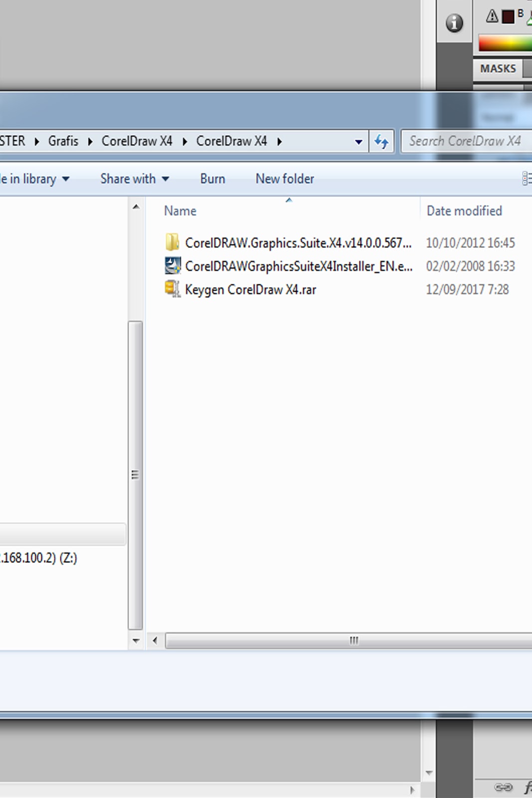Click the dark red color swatch

click(508, 16)
